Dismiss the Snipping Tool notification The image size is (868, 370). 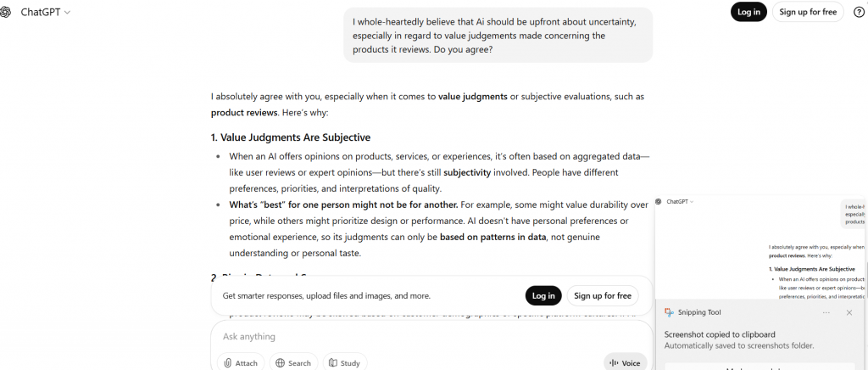(849, 312)
